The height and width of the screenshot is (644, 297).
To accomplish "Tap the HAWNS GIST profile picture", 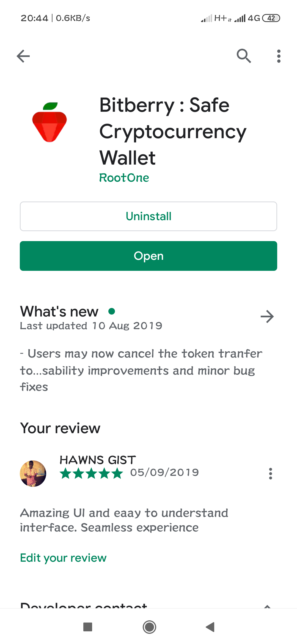I will click(33, 473).
